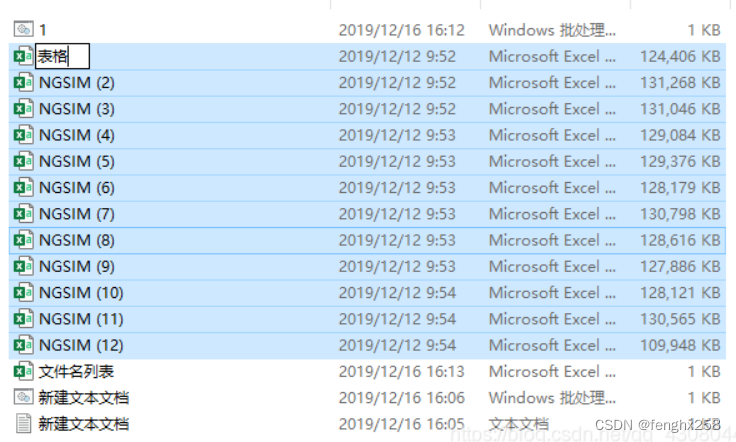Click Excel icon next to NGSIM (8)
Image resolution: width=736 pixels, height=442 pixels.
click(23, 240)
